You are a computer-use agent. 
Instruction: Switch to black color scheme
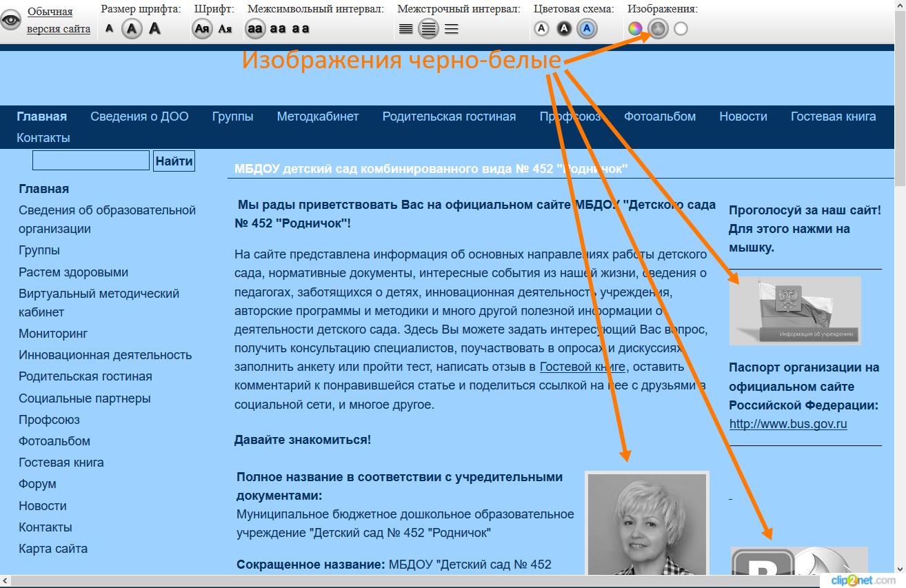[x=565, y=29]
